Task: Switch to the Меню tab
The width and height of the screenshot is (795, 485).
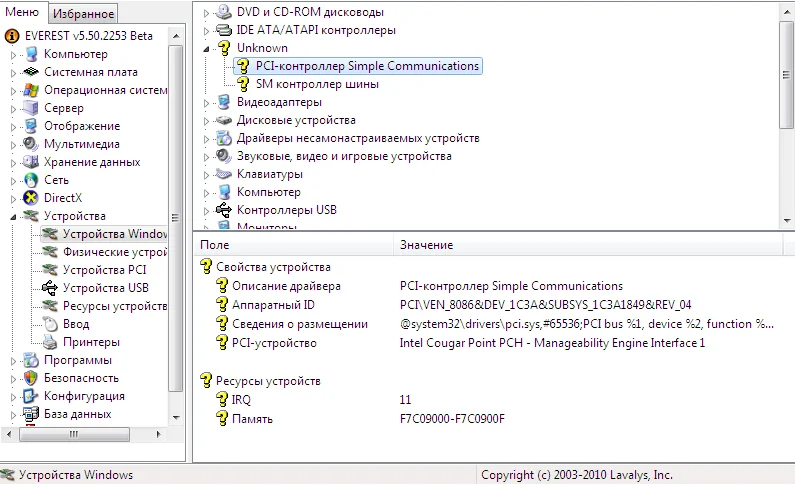Action: click(x=22, y=12)
